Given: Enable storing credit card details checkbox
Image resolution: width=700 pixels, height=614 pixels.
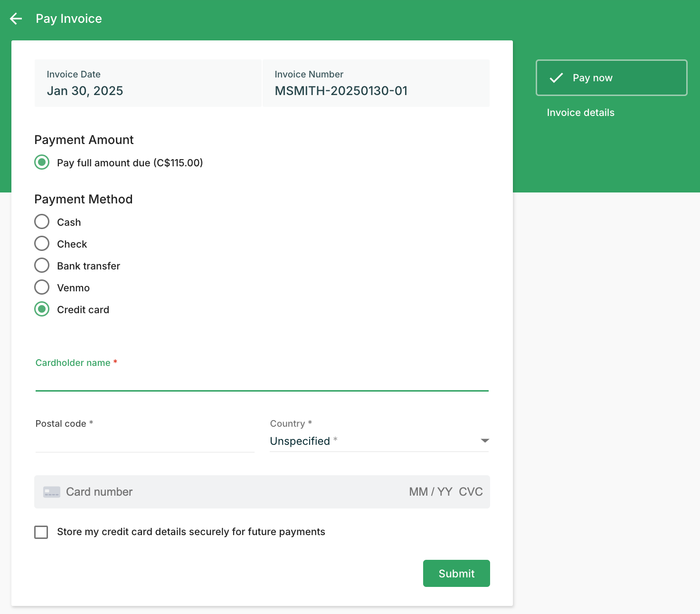Looking at the screenshot, I should (41, 532).
